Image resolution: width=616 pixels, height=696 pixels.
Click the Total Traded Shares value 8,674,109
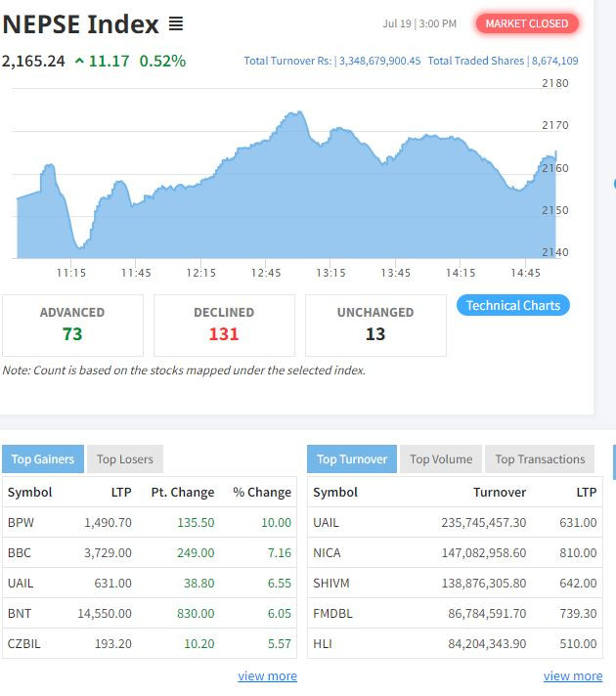[554, 61]
